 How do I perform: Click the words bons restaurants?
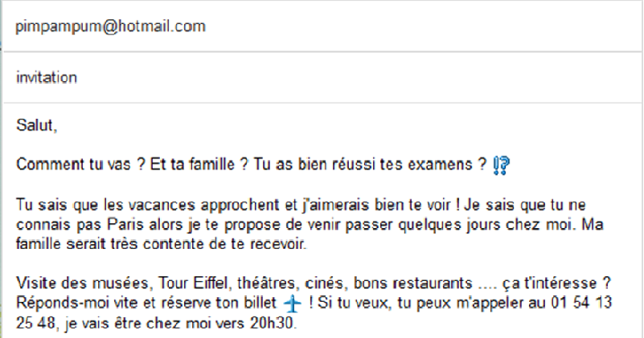point(412,283)
